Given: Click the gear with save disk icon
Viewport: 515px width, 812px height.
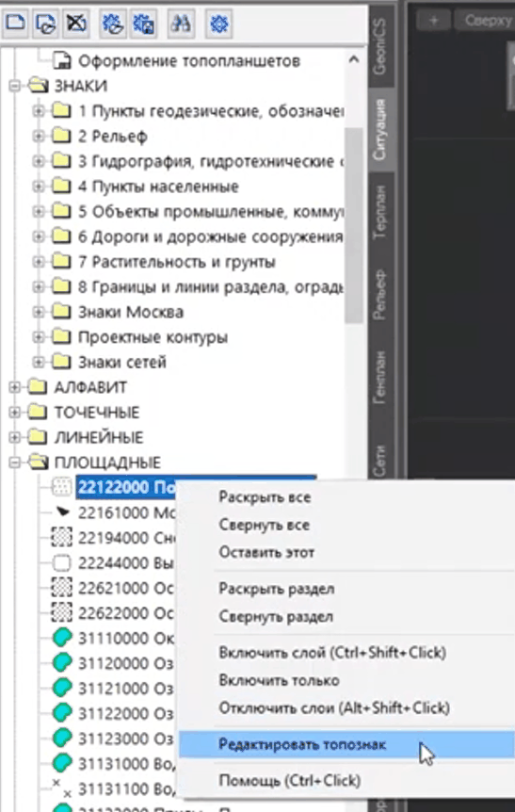Looking at the screenshot, I should (x=144, y=24).
